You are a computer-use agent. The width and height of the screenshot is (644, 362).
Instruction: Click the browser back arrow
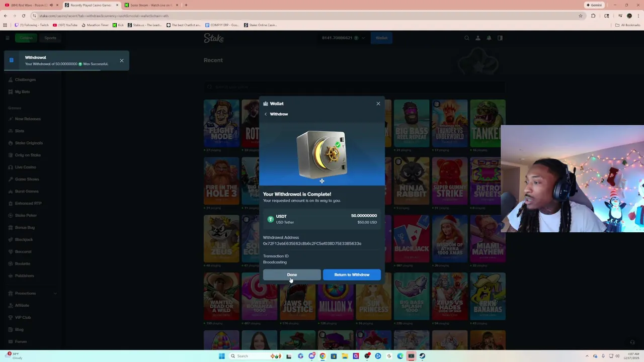click(6, 16)
